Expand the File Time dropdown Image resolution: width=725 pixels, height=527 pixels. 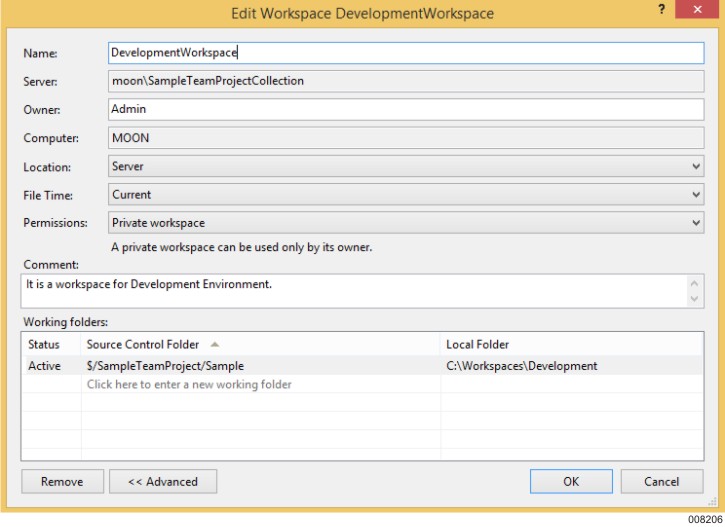[x=405, y=195]
